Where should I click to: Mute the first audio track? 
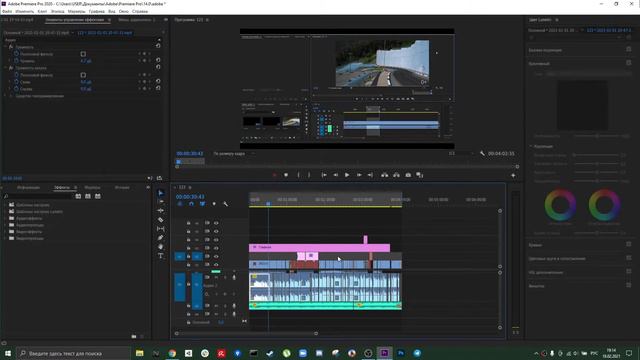[x=216, y=278]
